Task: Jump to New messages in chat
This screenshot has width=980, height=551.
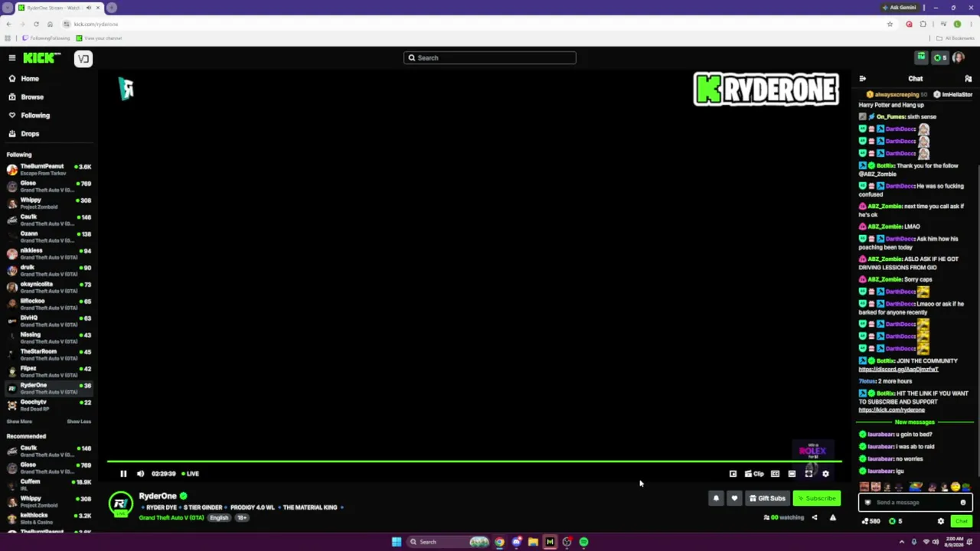Action: (x=914, y=422)
